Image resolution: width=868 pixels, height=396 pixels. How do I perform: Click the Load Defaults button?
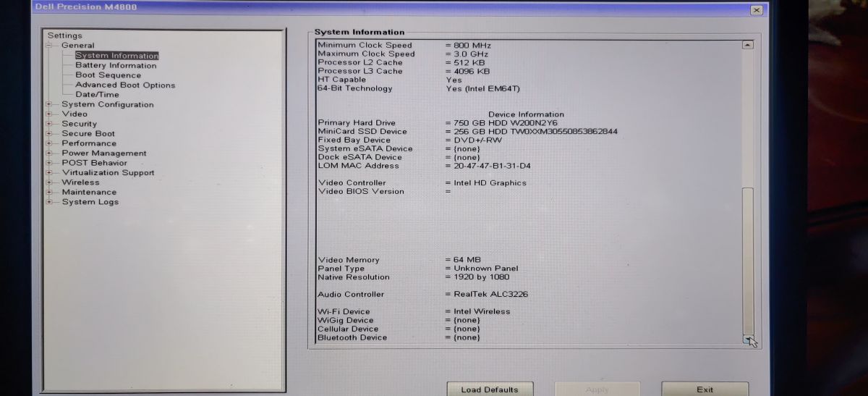pyautogui.click(x=490, y=389)
